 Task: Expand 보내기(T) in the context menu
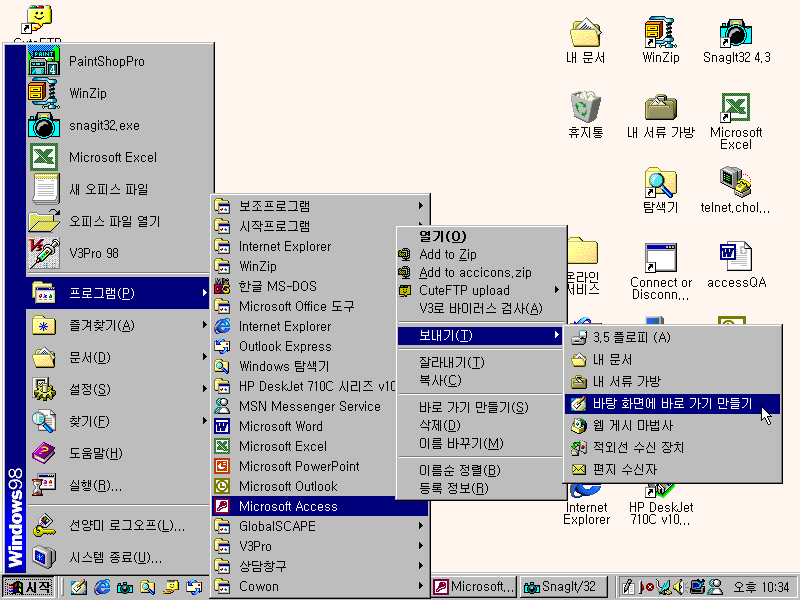click(481, 335)
